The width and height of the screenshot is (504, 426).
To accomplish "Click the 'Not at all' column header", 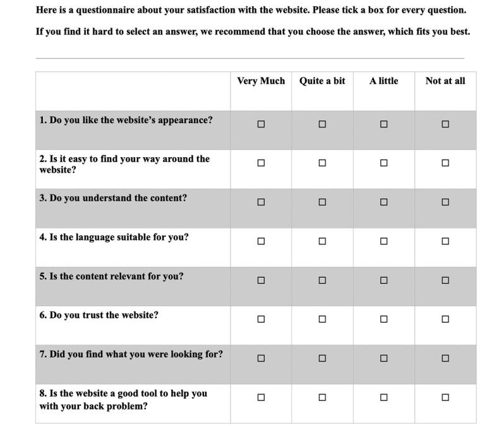I will click(x=445, y=81).
